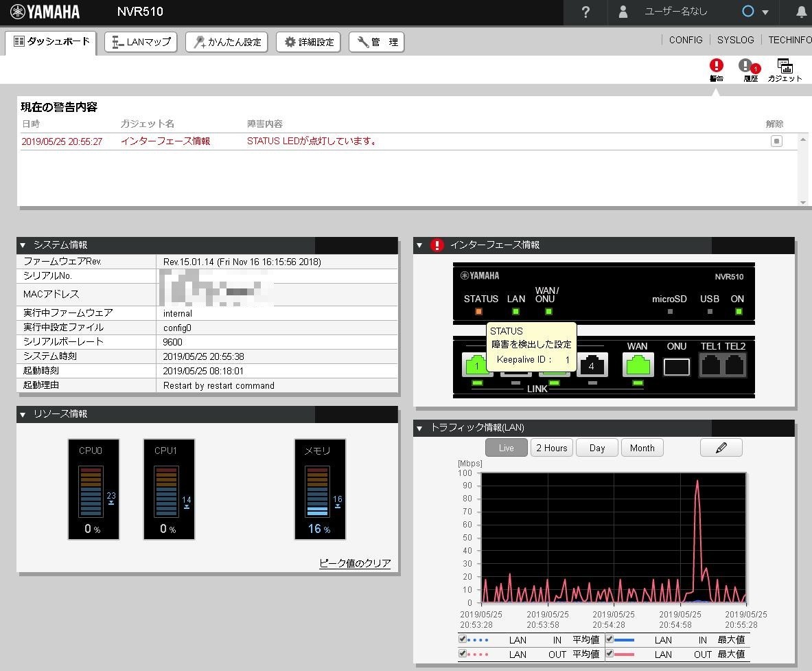Collapse the インターフェース情報 panel
The height and width of the screenshot is (671, 812).
(x=419, y=245)
